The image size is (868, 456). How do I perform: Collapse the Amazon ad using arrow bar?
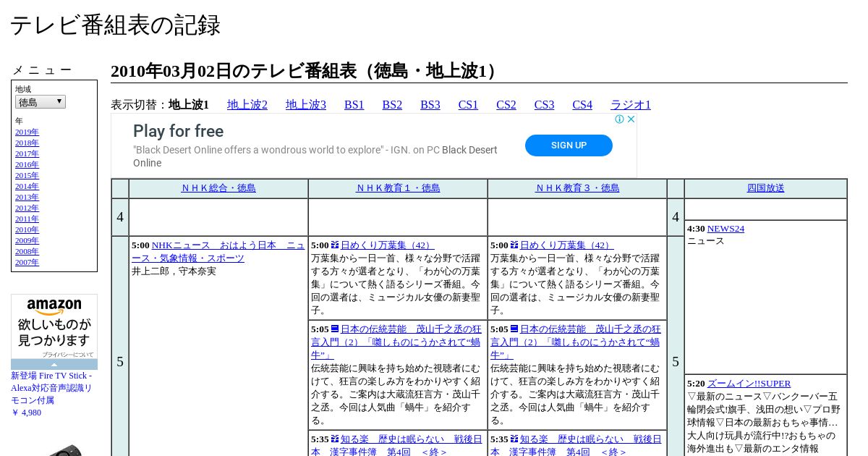[54, 365]
